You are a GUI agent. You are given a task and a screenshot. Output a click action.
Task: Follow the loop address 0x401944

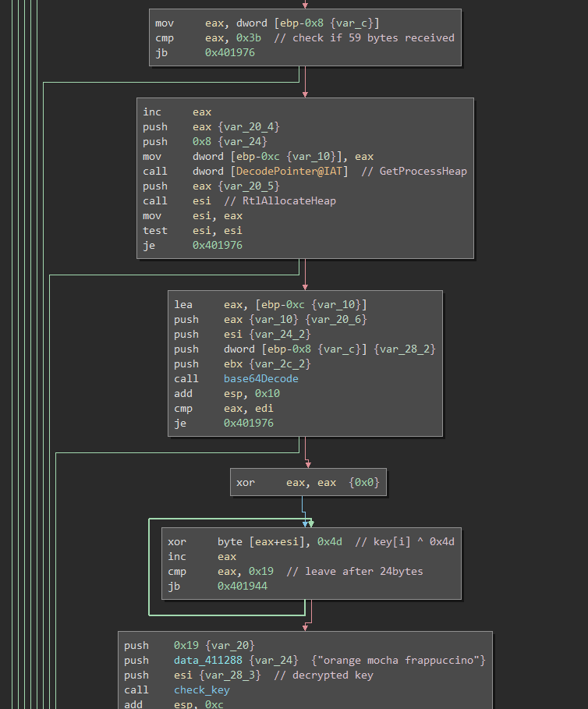click(x=243, y=587)
